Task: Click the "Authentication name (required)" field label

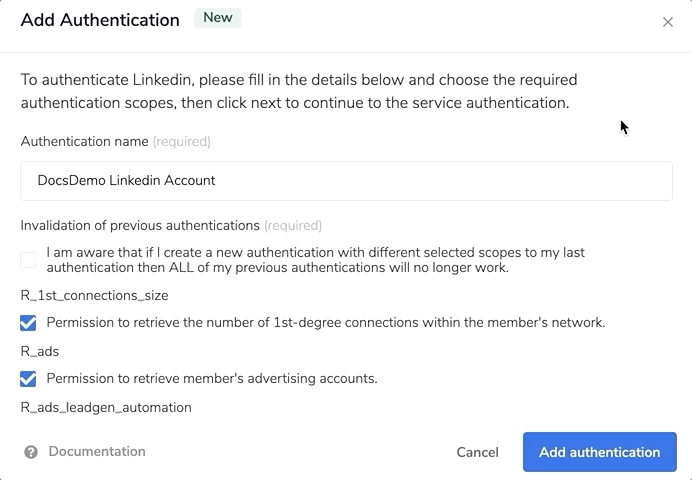Action: [115, 142]
